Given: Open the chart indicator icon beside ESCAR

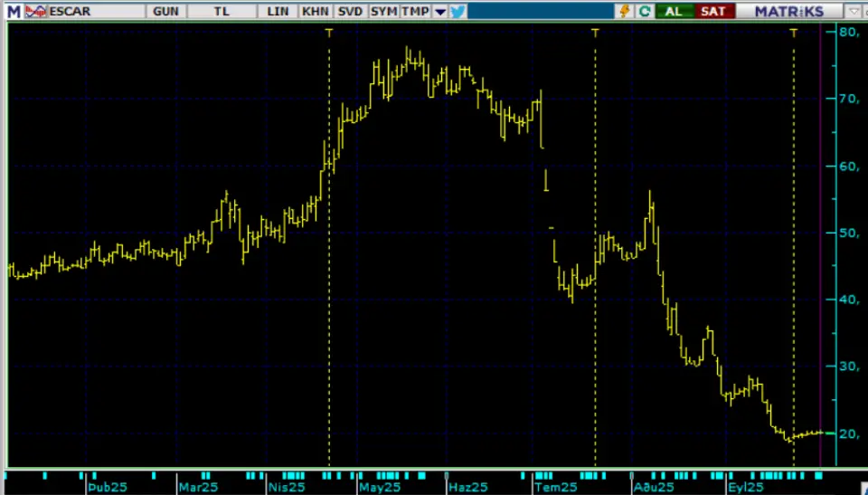Looking at the screenshot, I should coord(36,11).
